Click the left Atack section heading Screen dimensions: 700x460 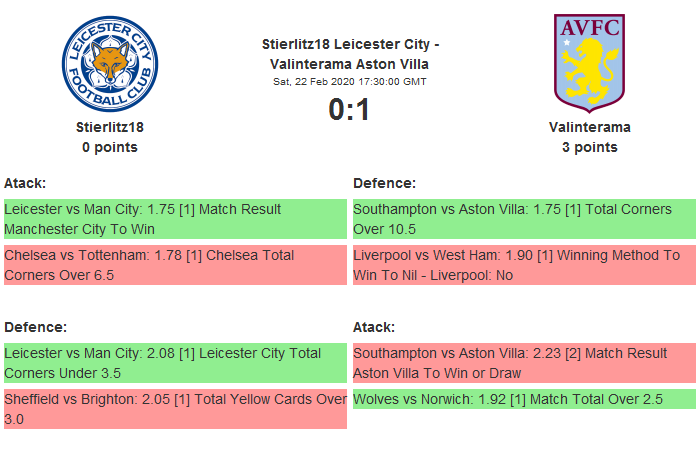coord(25,183)
